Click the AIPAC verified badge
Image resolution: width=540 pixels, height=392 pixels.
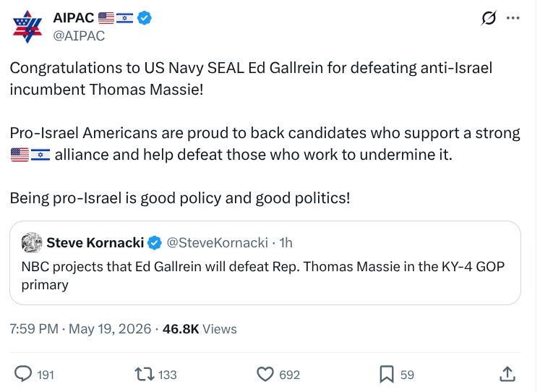[x=145, y=18]
